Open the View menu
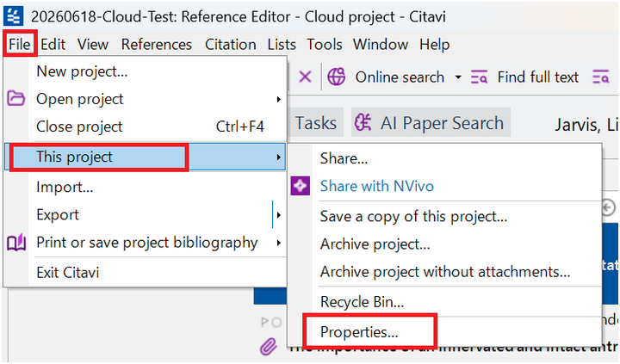 pyautogui.click(x=92, y=44)
